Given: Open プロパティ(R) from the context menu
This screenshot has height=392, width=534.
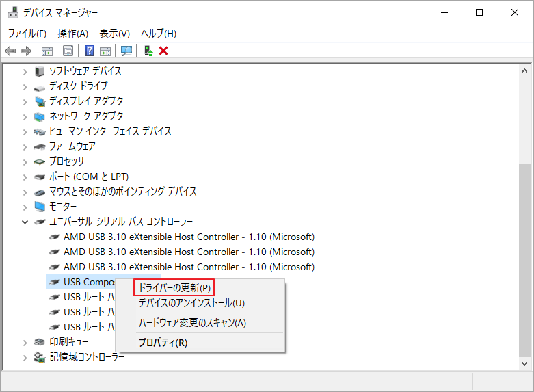Looking at the screenshot, I should point(163,343).
